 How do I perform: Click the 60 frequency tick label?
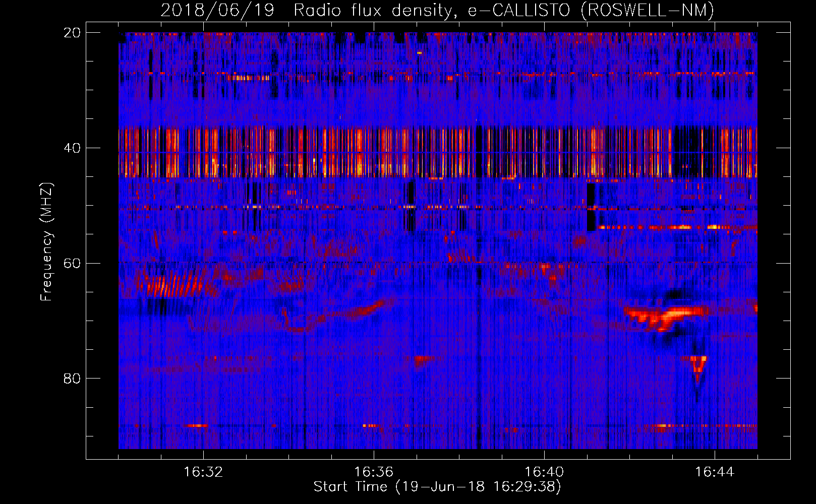tap(72, 263)
